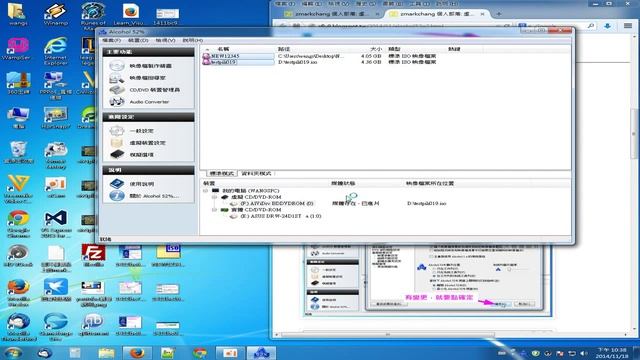
Task: Open the View (V) menu in Alcohol
Action: [165, 40]
